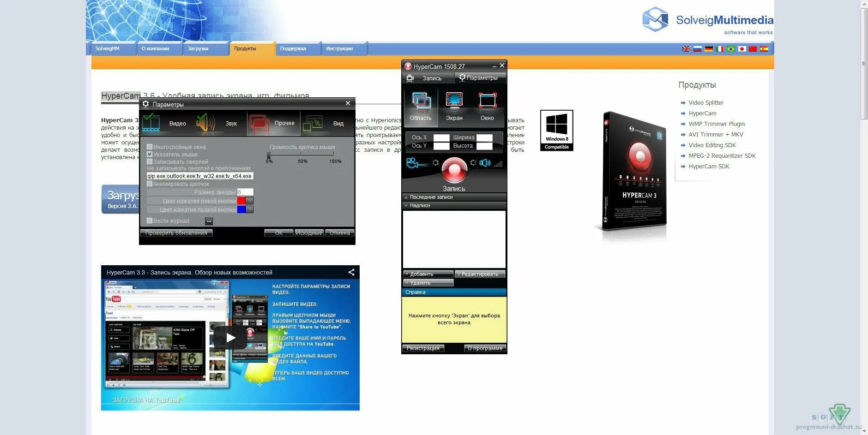Screen dimensions: 868x435
Task: Enable Вести журнал checkbox
Action: 150,220
